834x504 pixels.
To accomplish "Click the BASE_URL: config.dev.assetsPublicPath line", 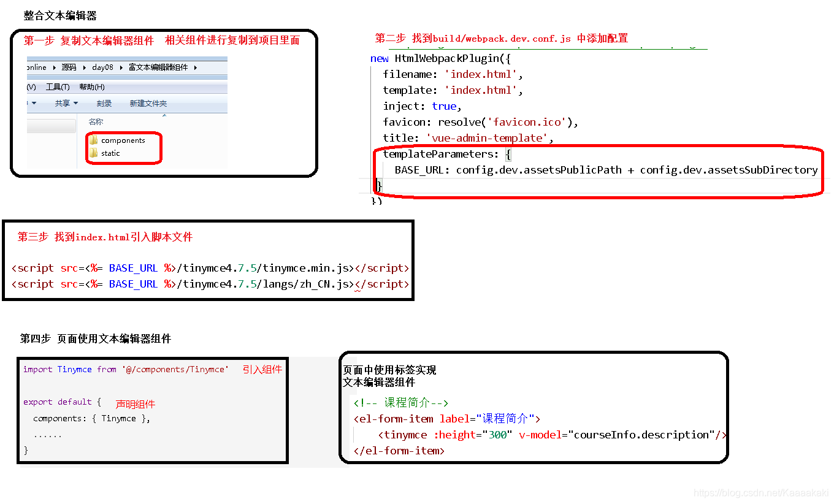I will click(606, 170).
